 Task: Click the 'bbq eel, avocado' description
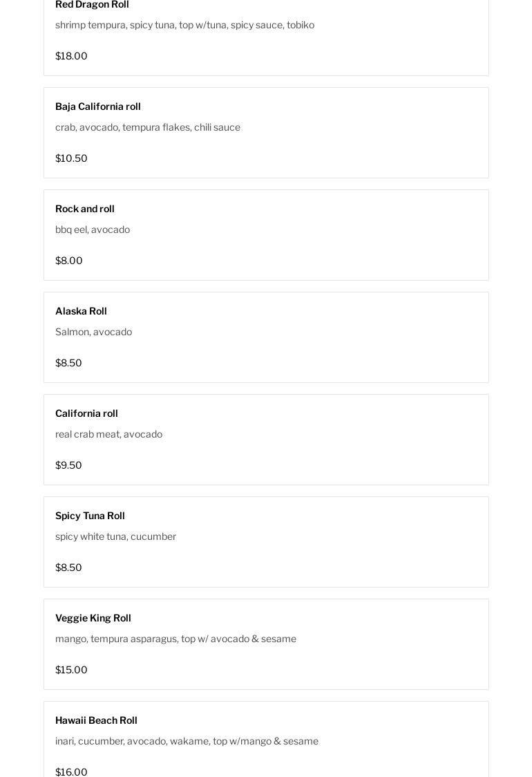tap(93, 230)
